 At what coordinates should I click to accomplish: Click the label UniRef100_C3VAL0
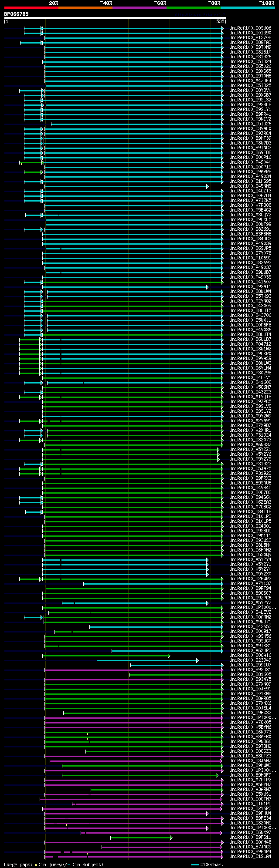click(x=250, y=129)
